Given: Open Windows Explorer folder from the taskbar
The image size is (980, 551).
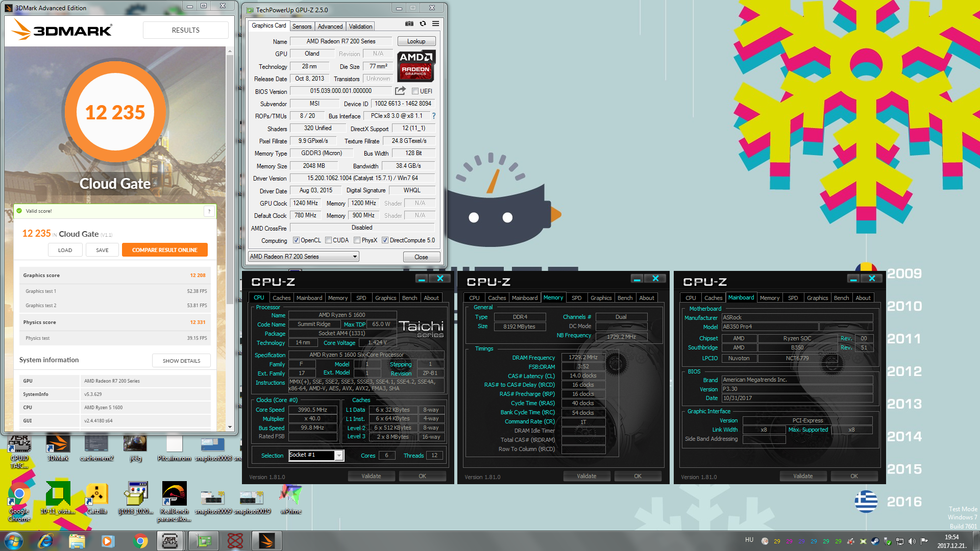Looking at the screenshot, I should pyautogui.click(x=77, y=541).
